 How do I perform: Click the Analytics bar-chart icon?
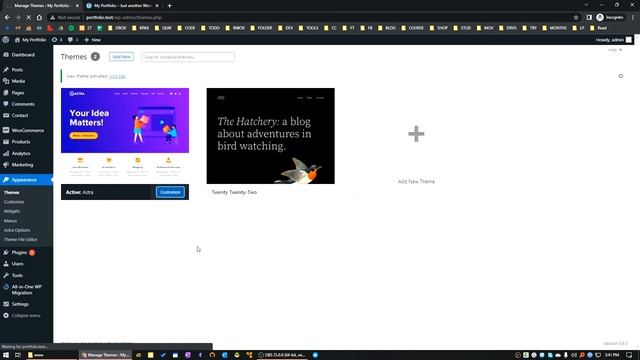(x=6, y=153)
